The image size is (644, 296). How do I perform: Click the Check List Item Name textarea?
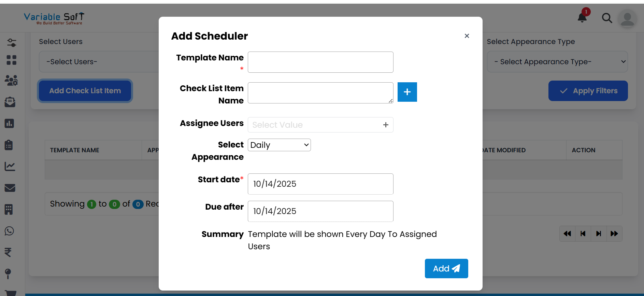[x=320, y=93]
